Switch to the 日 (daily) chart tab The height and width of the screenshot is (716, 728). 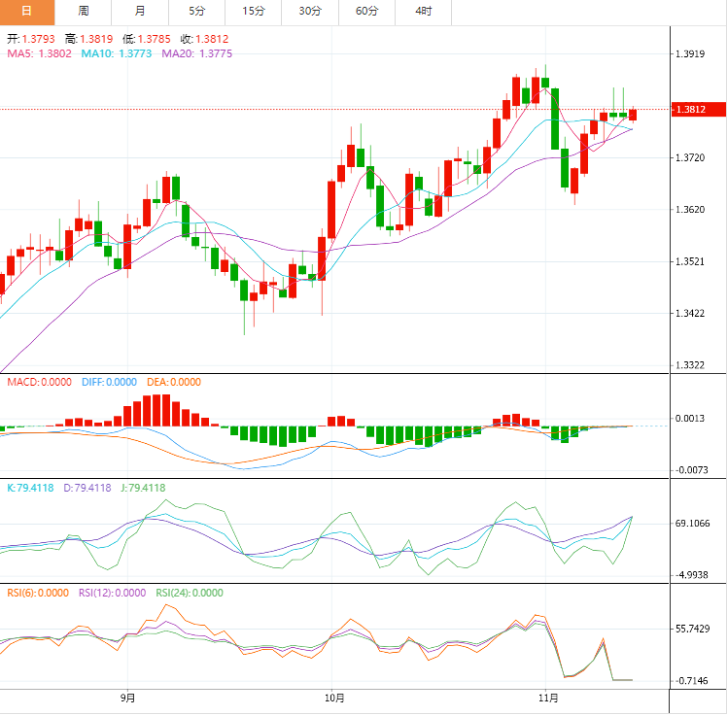coord(26,11)
